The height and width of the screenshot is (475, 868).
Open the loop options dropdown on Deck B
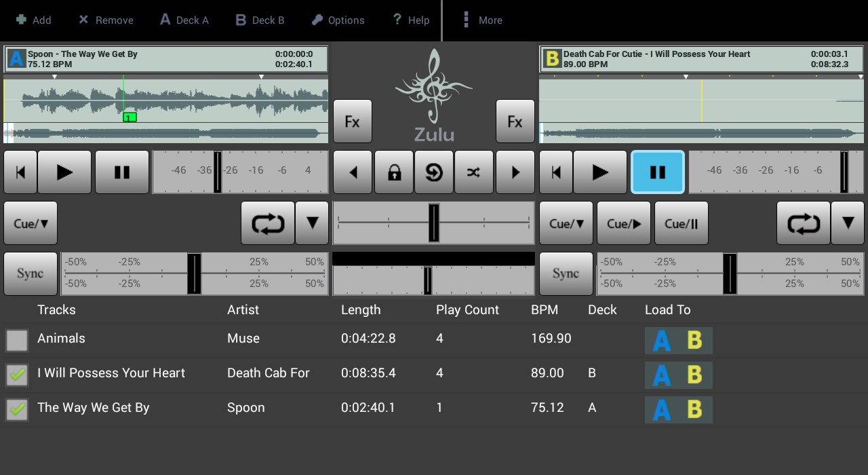point(847,223)
